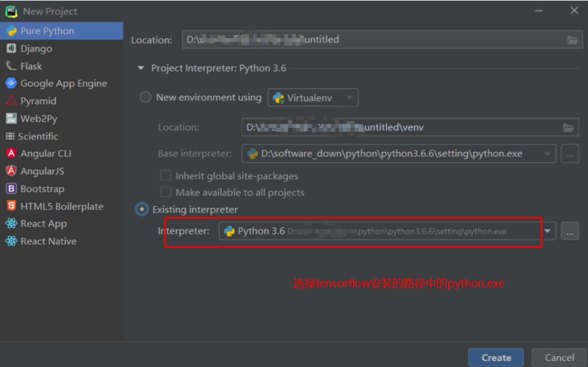Click the project Location path field
The image size is (588, 367).
pos(382,40)
